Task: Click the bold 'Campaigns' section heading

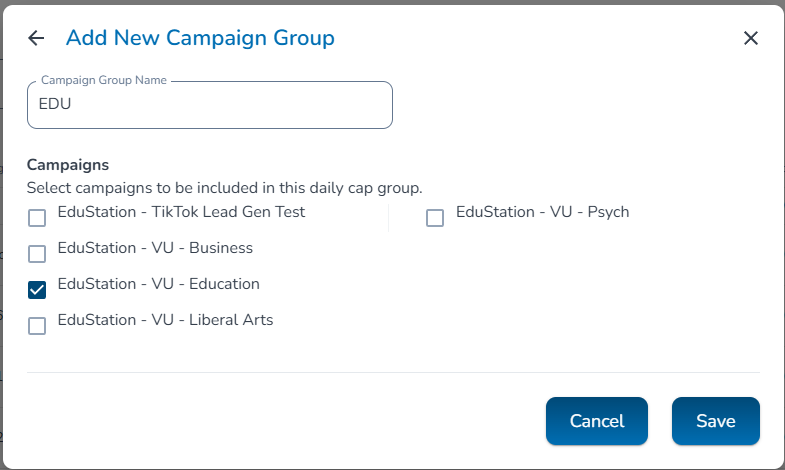Action: 68,165
